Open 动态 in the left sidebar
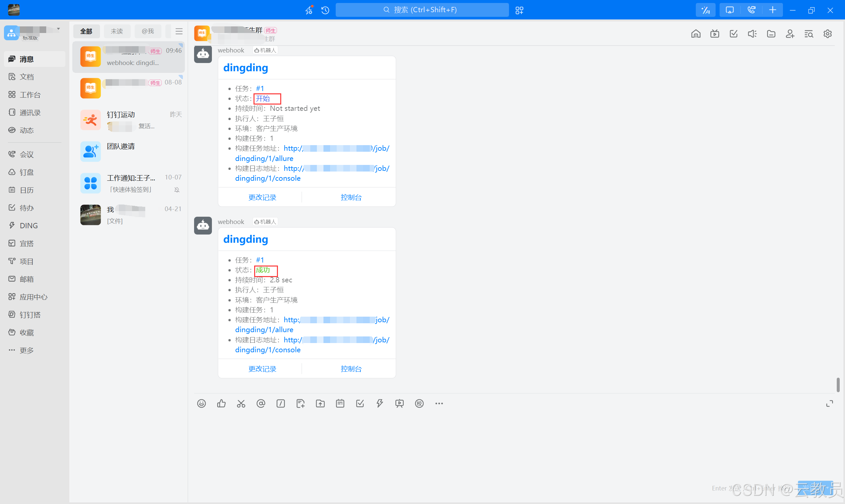845x504 pixels. (x=35, y=130)
